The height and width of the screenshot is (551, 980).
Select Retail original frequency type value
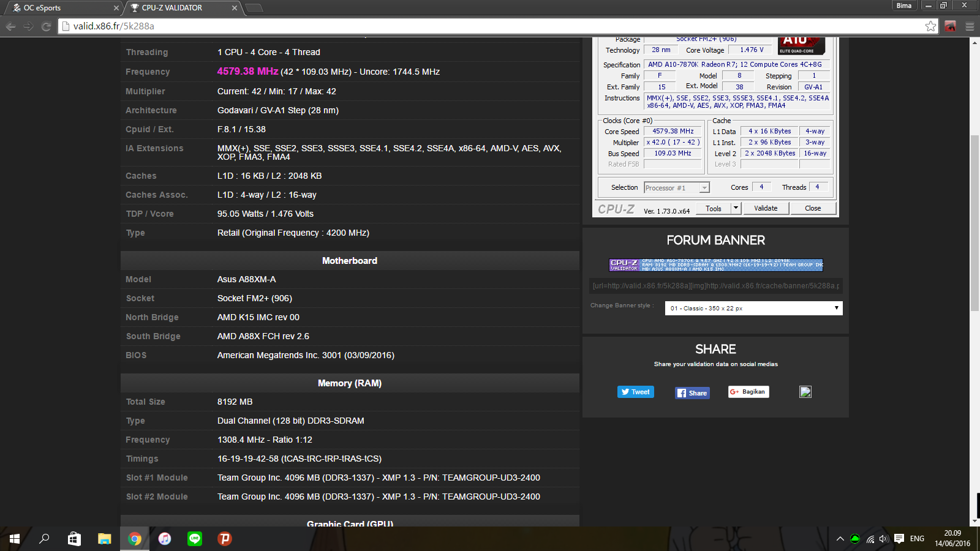pyautogui.click(x=293, y=233)
